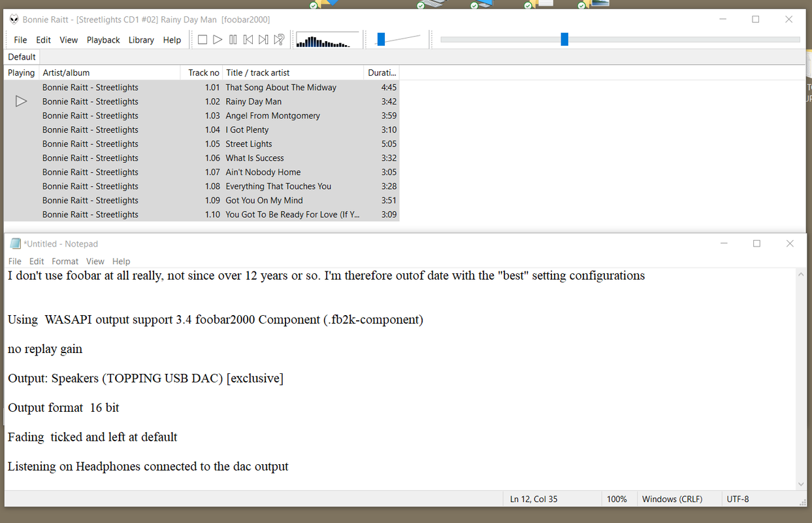
Task: Click Notepad line 'Fading ticked and left at default'
Action: 93,437
